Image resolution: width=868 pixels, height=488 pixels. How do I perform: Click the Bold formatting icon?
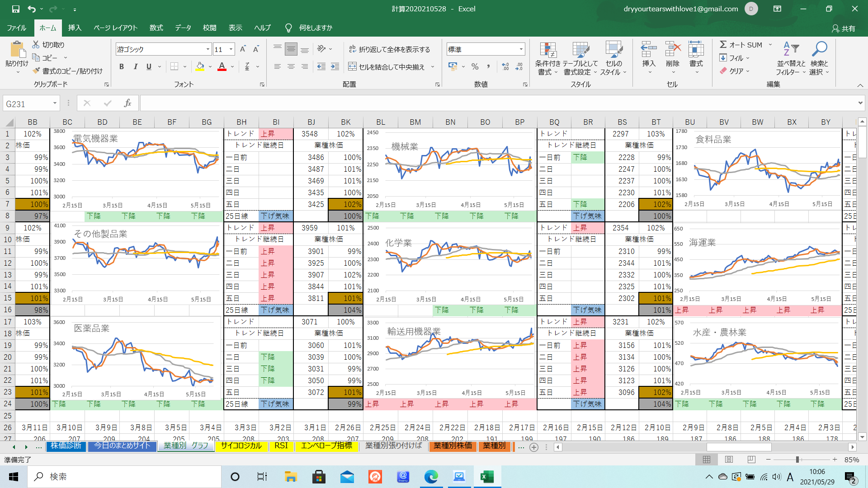pyautogui.click(x=121, y=67)
